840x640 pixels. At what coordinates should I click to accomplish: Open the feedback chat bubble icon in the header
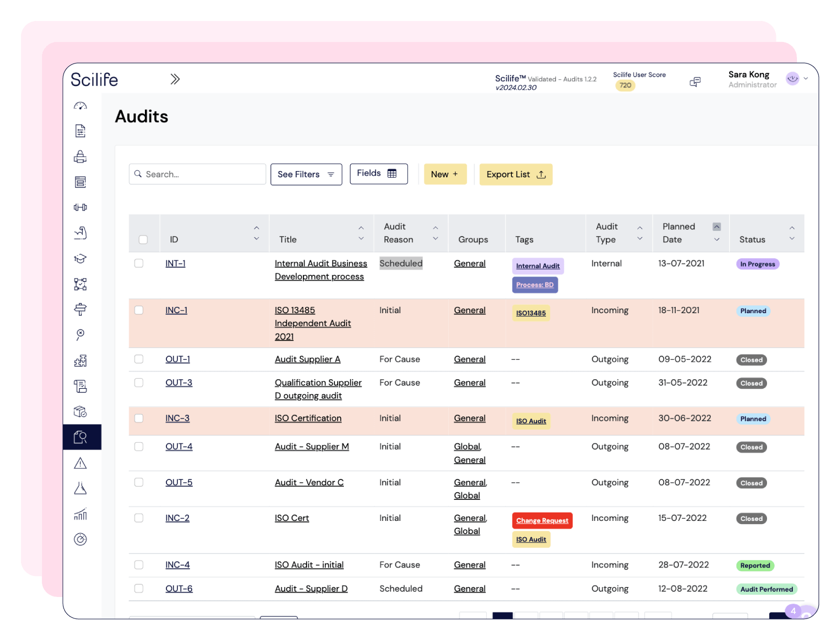click(695, 81)
